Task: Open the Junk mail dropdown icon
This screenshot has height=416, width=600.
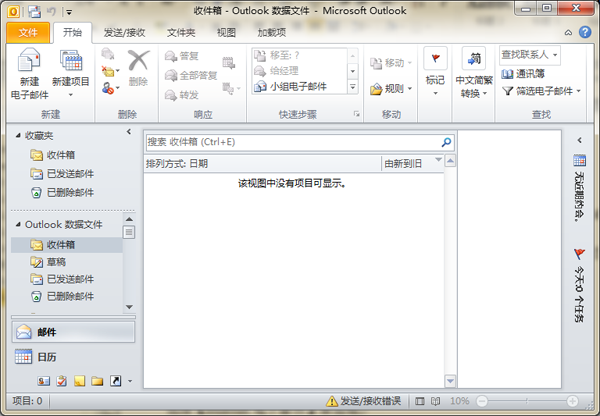Action: pos(111,88)
